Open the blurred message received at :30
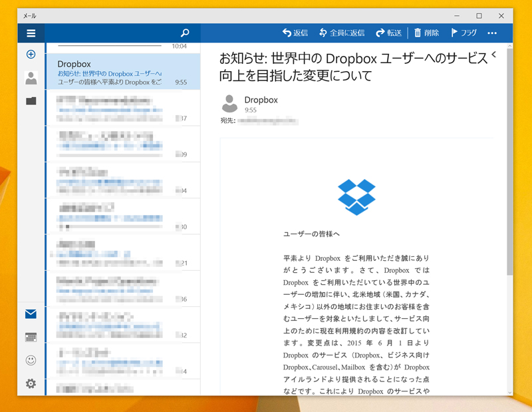Image resolution: width=532 pixels, height=412 pixels. tap(123, 217)
